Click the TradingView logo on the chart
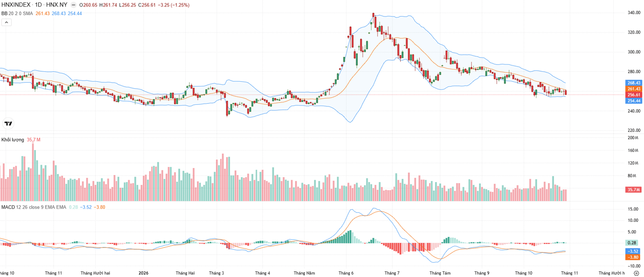Screen dimensions: 644x277 pos(8,124)
